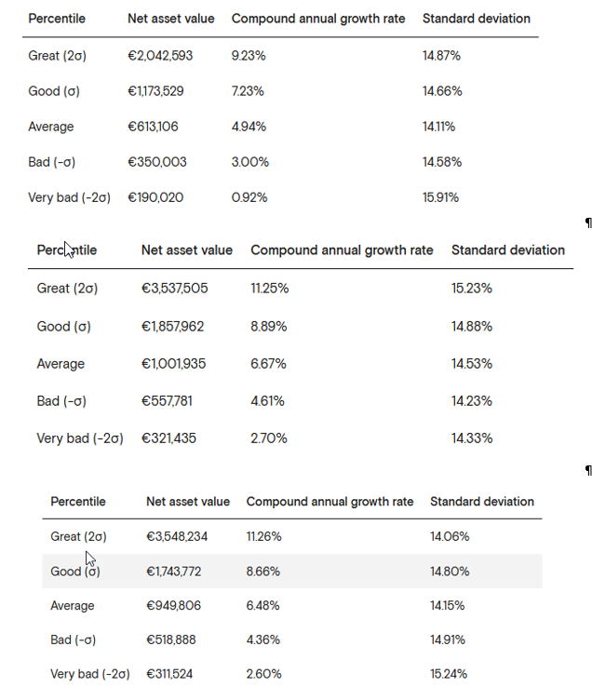Select the 6.48% growth rate cell
Viewport: 592px width, 700px height.
click(263, 606)
